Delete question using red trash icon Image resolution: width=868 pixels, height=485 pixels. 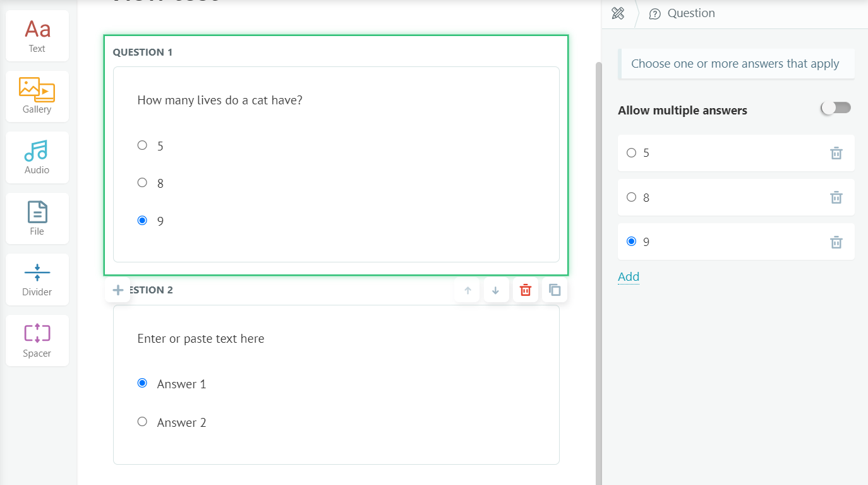(x=526, y=290)
